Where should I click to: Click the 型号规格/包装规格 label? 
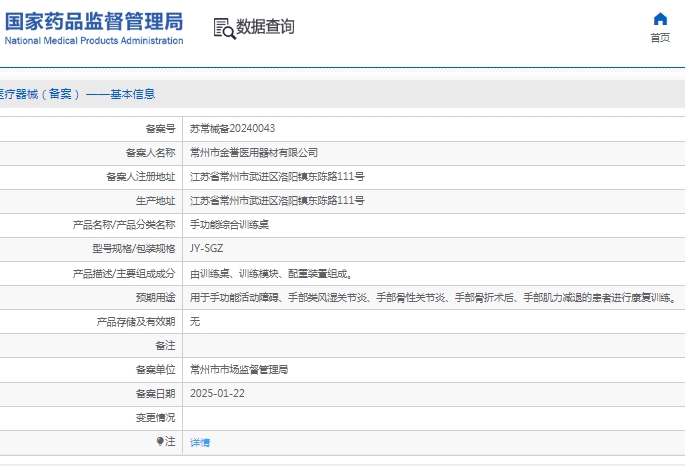pos(134,249)
